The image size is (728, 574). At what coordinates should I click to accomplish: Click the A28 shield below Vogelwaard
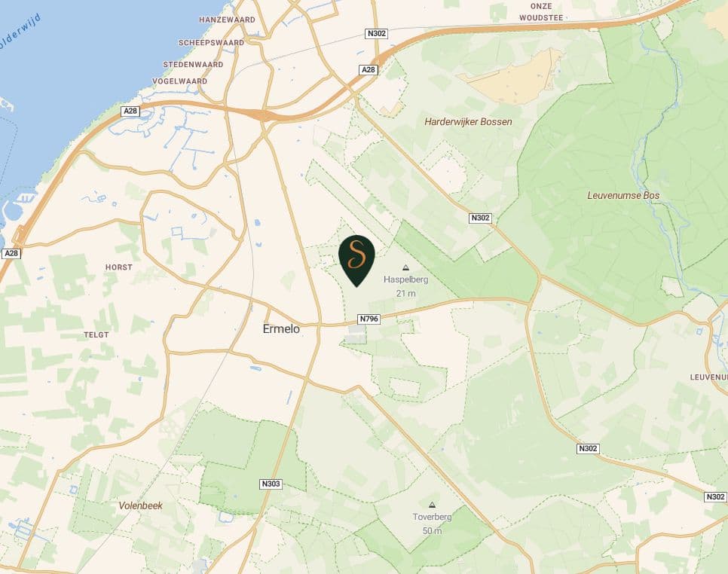pos(130,111)
